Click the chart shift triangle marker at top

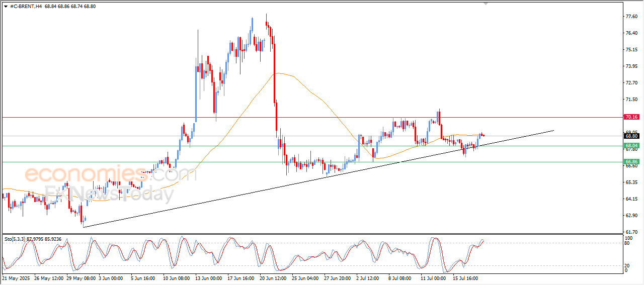point(486,3)
